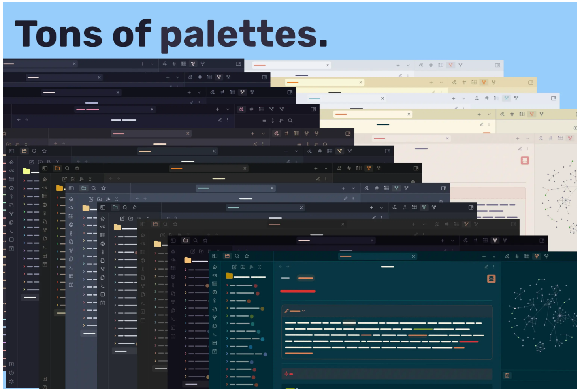
Task: Toggle left sidebar in black window with white tab
Action: (x=173, y=240)
